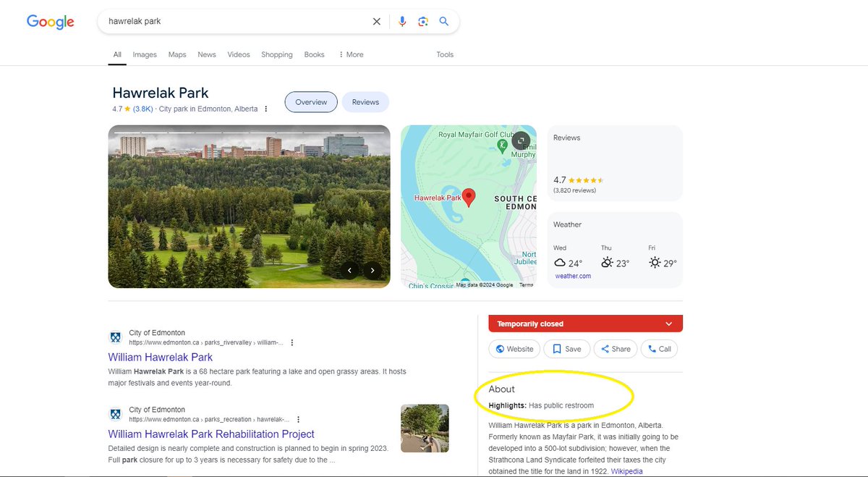Screen dimensions: 868x477
Task: Select the All results tab
Action: click(117, 54)
